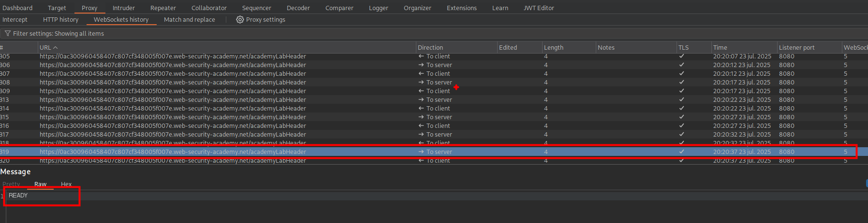Screen dimensions: 868x223
Task: Click the TLS checkmark in row 313
Action: 681,100
